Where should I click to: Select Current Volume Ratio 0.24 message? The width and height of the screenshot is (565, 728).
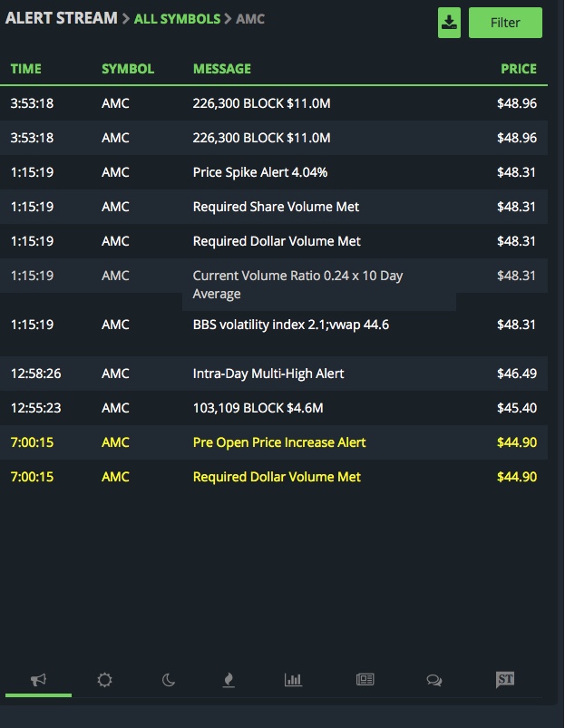click(x=297, y=285)
